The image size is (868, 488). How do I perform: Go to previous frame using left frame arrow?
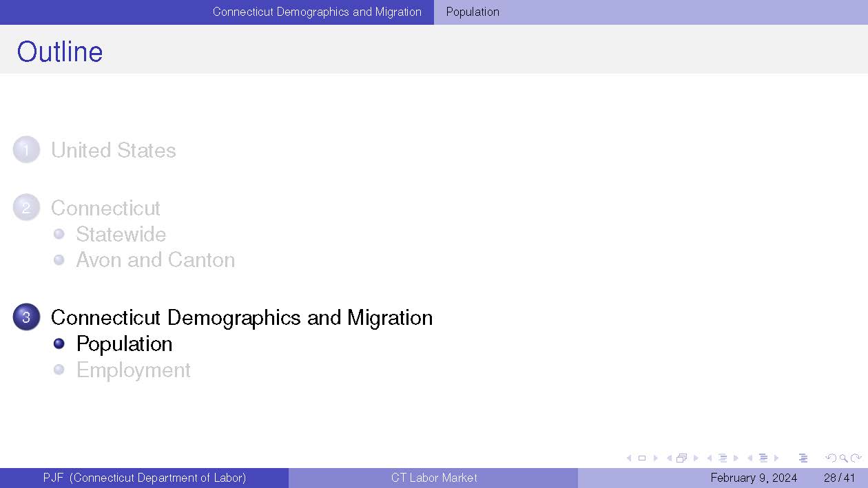pos(669,458)
